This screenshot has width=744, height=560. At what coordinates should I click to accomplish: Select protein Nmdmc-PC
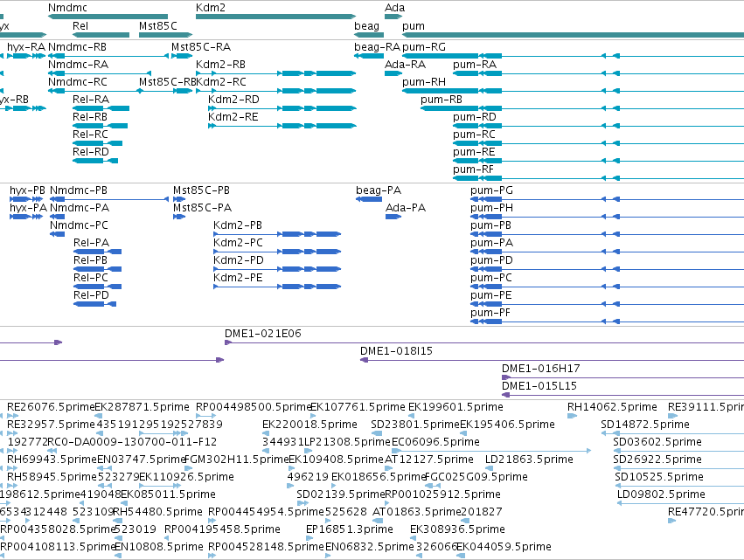58,235
